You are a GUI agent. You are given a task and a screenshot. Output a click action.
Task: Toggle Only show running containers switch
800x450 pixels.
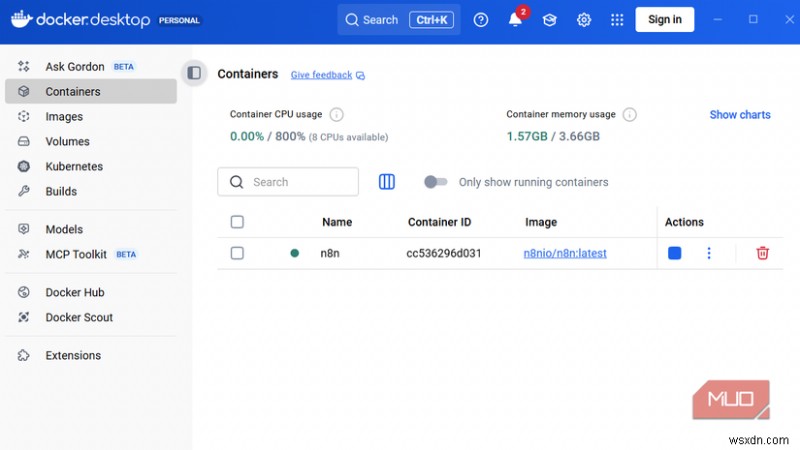[x=435, y=182]
